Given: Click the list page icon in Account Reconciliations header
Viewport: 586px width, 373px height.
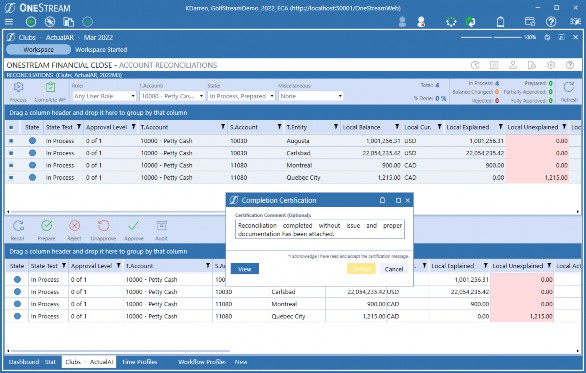Looking at the screenshot, I should (494, 65).
